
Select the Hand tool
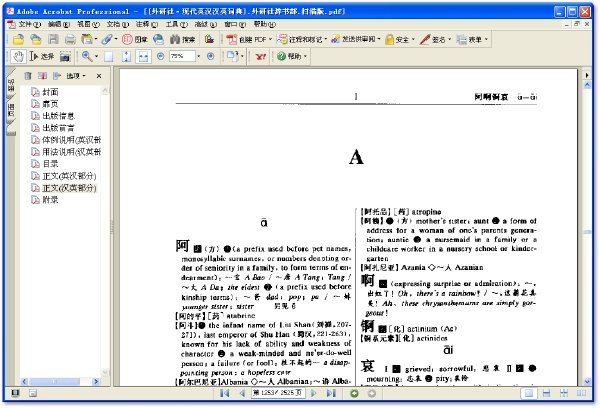point(18,57)
